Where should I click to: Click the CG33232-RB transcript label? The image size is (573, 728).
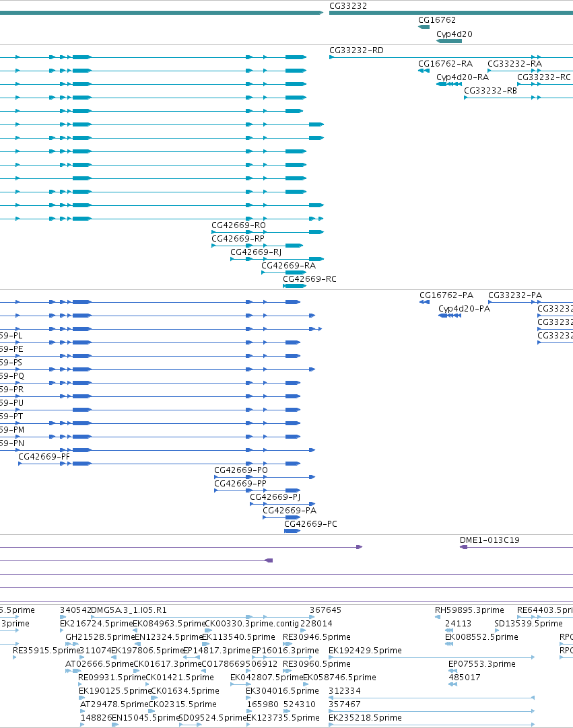click(x=490, y=91)
